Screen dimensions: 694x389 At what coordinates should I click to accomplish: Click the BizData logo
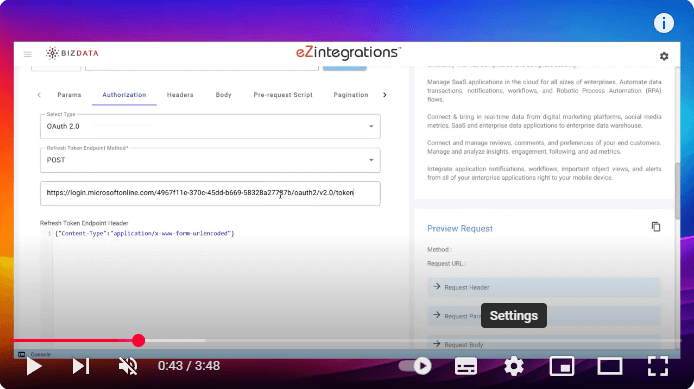click(72, 53)
